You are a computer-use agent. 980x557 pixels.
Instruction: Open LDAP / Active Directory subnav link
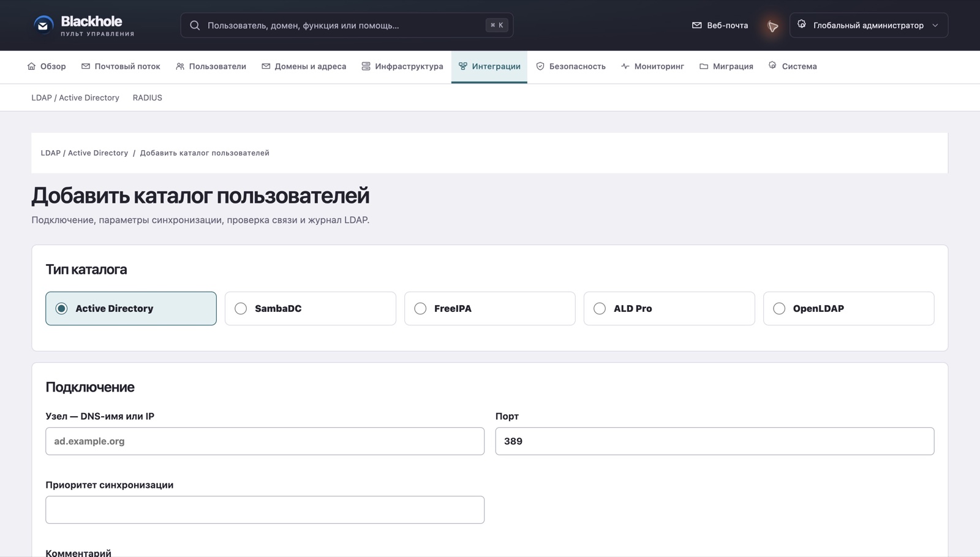75,97
